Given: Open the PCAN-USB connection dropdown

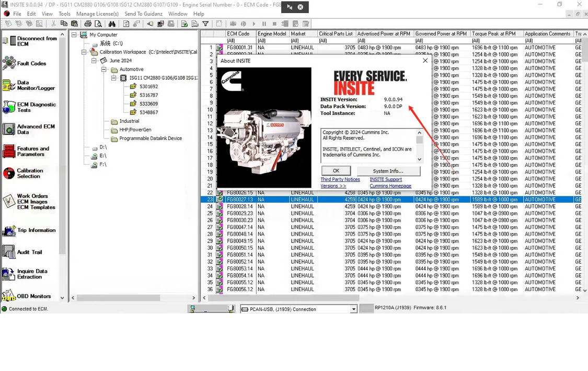Looking at the screenshot, I should (x=353, y=309).
